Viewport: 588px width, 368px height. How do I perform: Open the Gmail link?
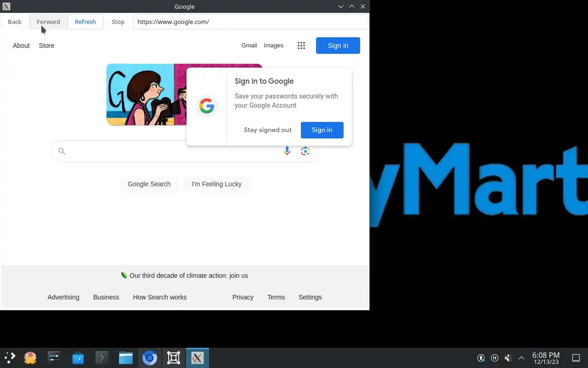click(249, 46)
